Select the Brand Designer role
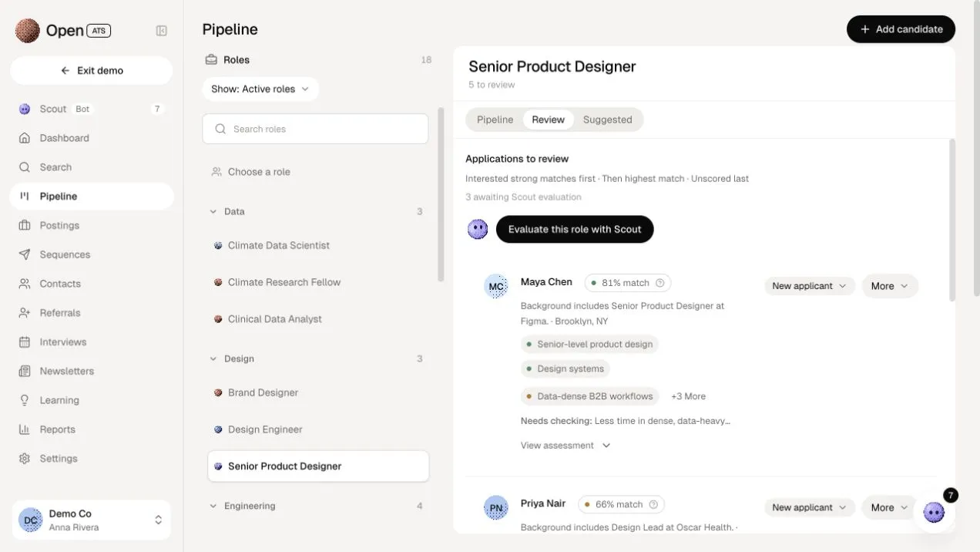Viewport: 980px width, 552px height. pos(318,392)
